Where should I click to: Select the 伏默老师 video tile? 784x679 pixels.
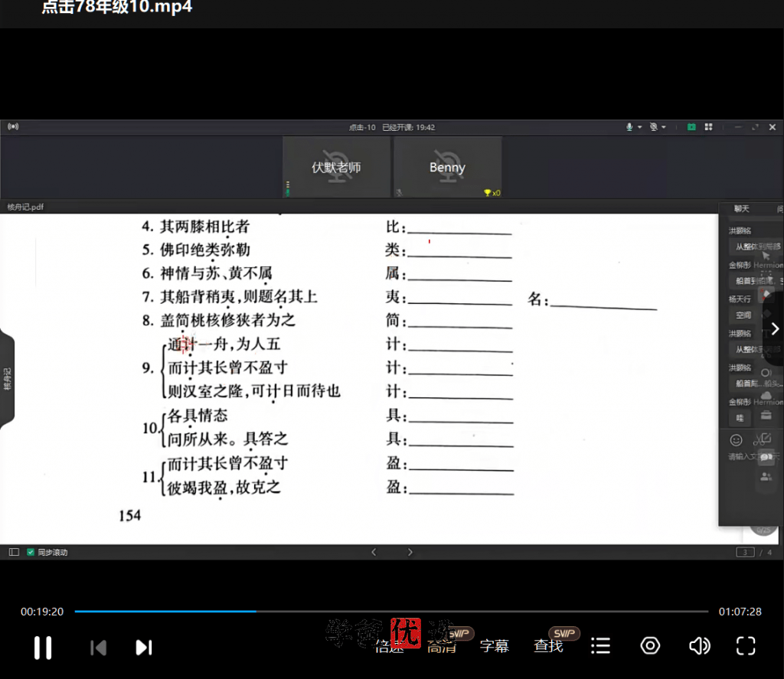point(337,167)
